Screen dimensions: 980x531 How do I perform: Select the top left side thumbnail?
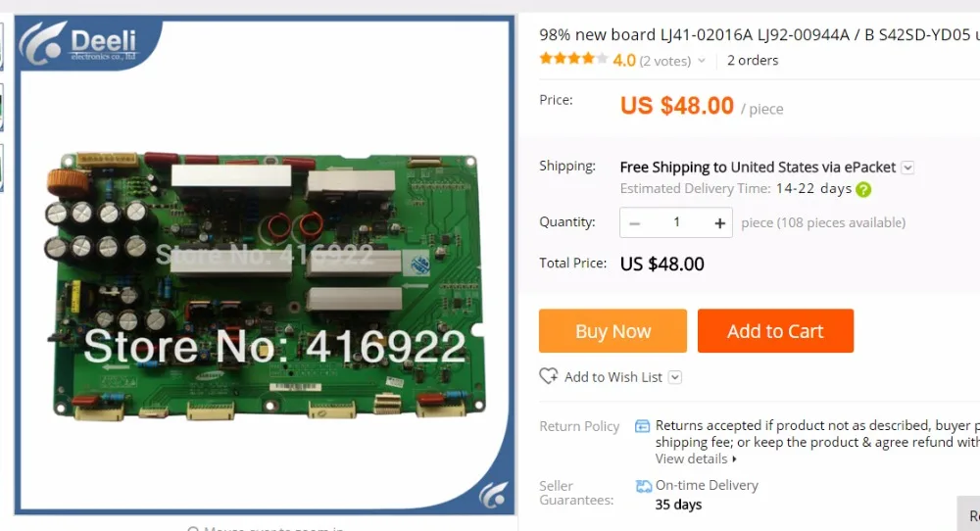click(1, 45)
